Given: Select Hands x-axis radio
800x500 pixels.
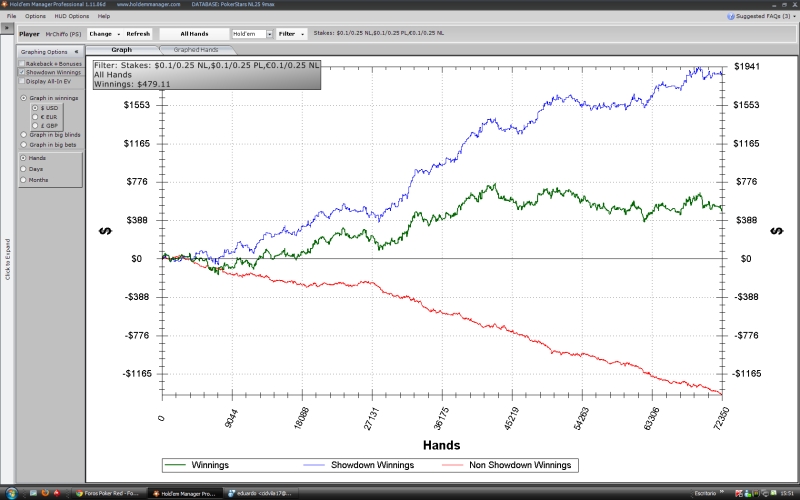Looking at the screenshot, I should point(23,158).
